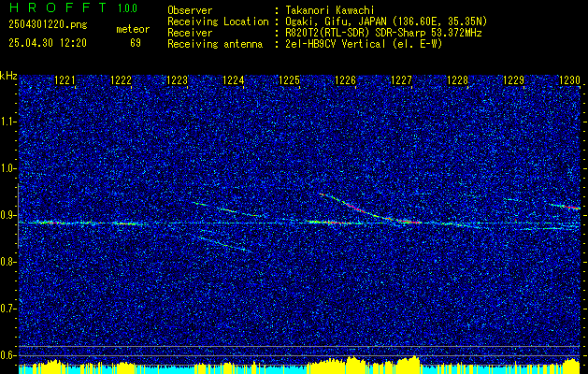The image size is (588, 374).
Task: Click the Receiving Location label
Action: pos(218,22)
